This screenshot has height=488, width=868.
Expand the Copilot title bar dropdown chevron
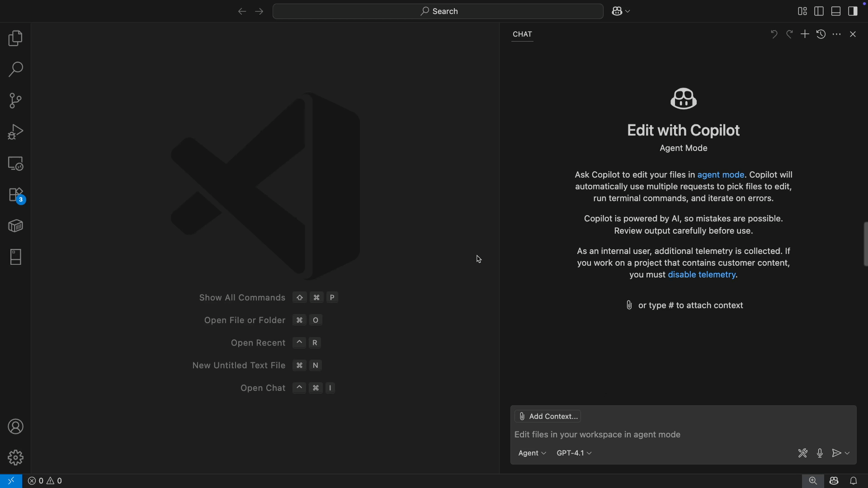(x=627, y=11)
